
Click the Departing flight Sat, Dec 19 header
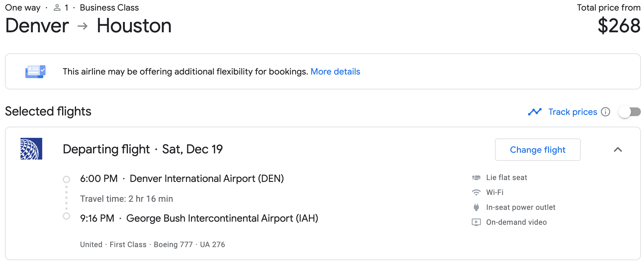coord(143,149)
